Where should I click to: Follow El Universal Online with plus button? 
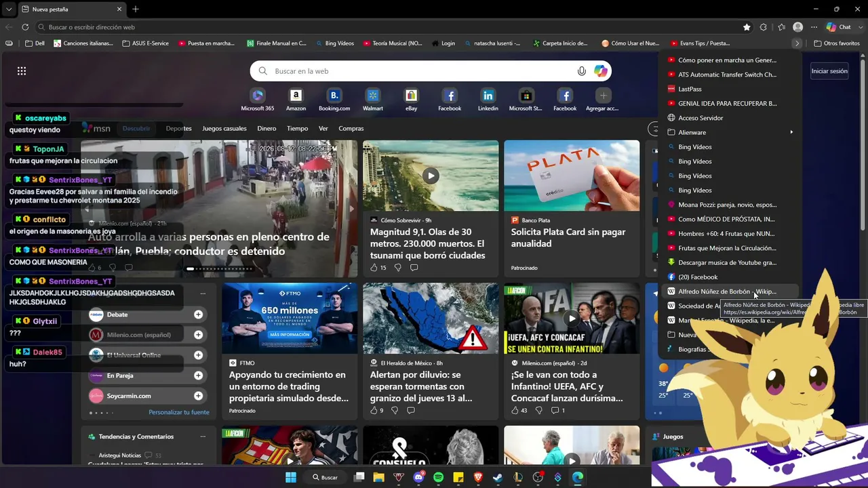coord(198,355)
